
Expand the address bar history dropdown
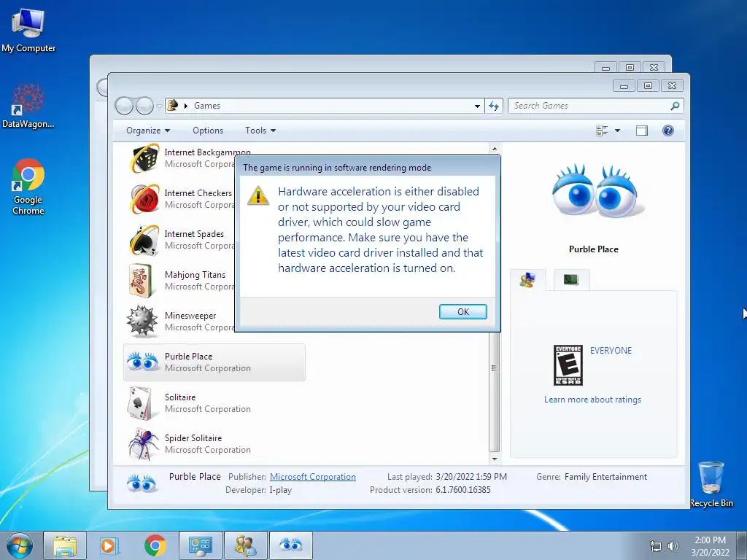tap(477, 106)
